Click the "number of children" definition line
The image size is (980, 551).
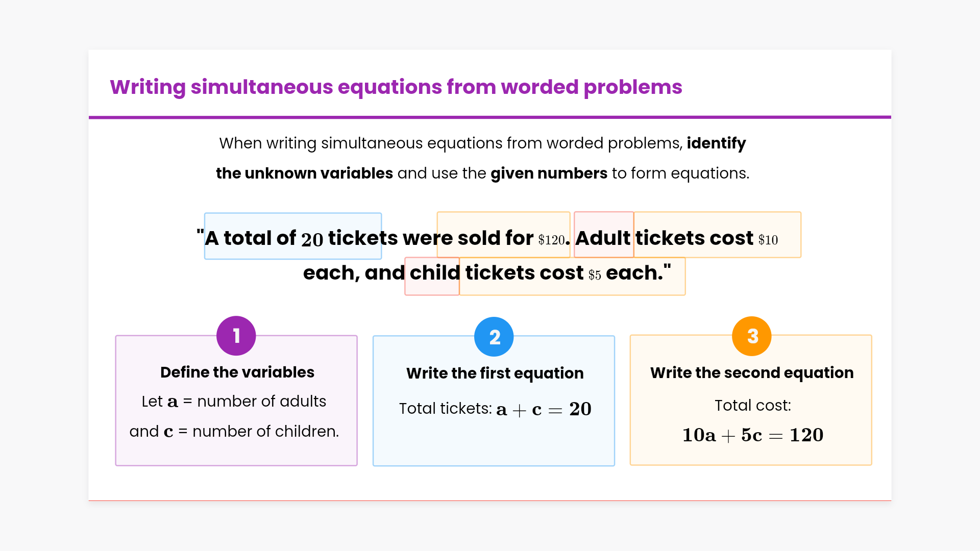[234, 432]
